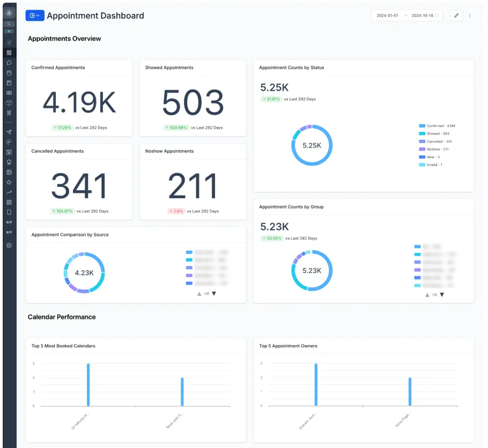
Task: Open Conversations chat bubble in sidebar
Action: click(x=9, y=63)
